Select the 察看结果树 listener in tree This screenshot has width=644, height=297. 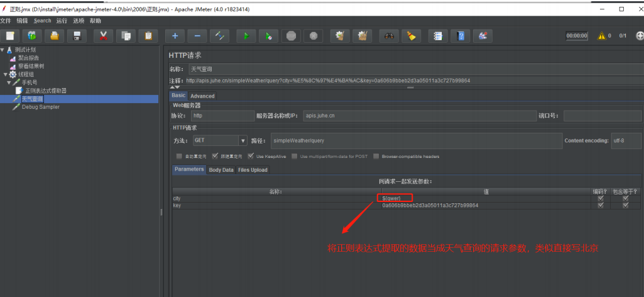(31, 66)
